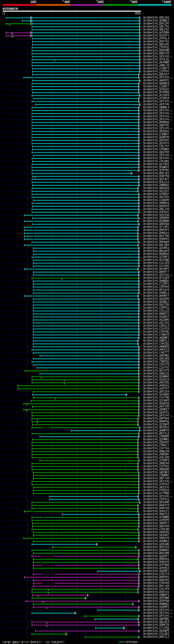Click the orange ~40% identity legend bar
174x644 pixels.
coord(53,5)
